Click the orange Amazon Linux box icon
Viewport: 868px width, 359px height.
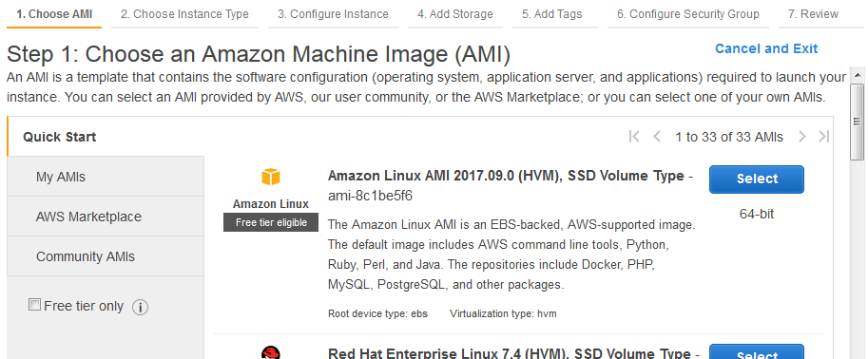(x=271, y=177)
